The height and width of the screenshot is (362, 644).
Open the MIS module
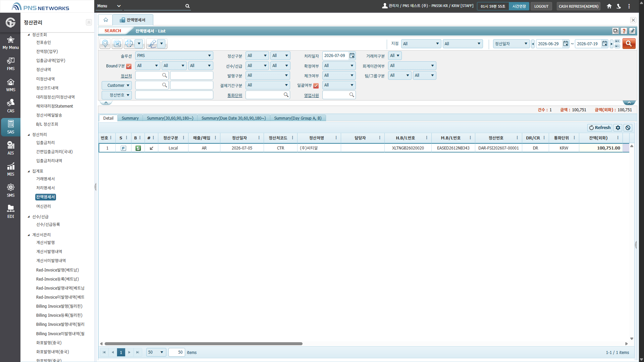(x=10, y=170)
